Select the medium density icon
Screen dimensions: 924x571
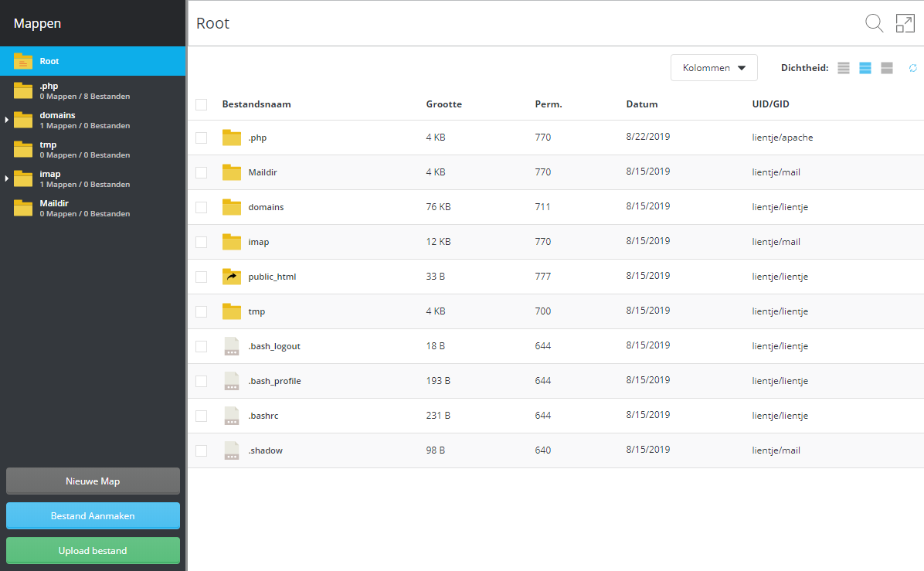(865, 68)
